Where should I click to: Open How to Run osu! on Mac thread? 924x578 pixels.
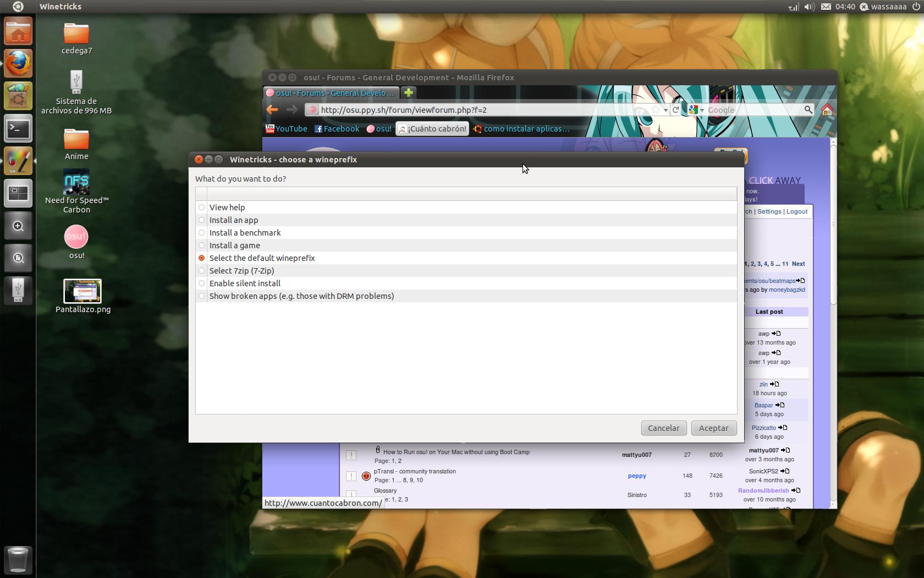tap(457, 452)
